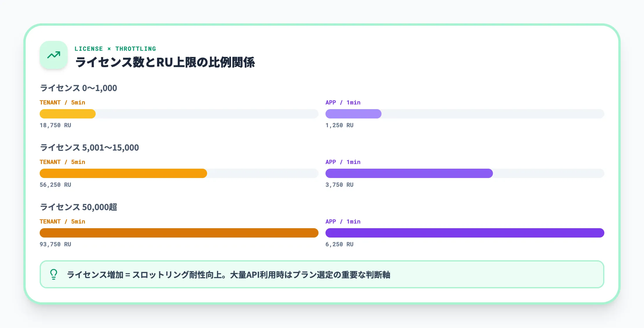This screenshot has width=644, height=328.
Task: Select the ライセンス 5,001〜15,000 heading
Action: tap(89, 148)
